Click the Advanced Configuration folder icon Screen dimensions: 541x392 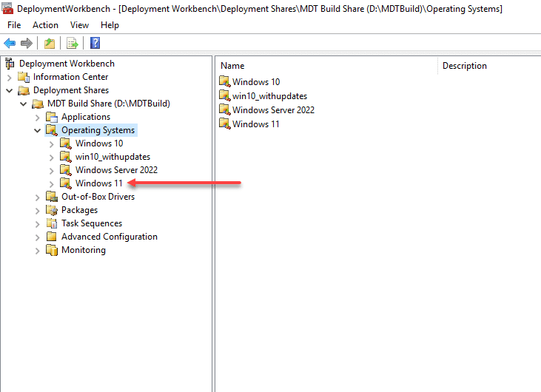point(52,237)
